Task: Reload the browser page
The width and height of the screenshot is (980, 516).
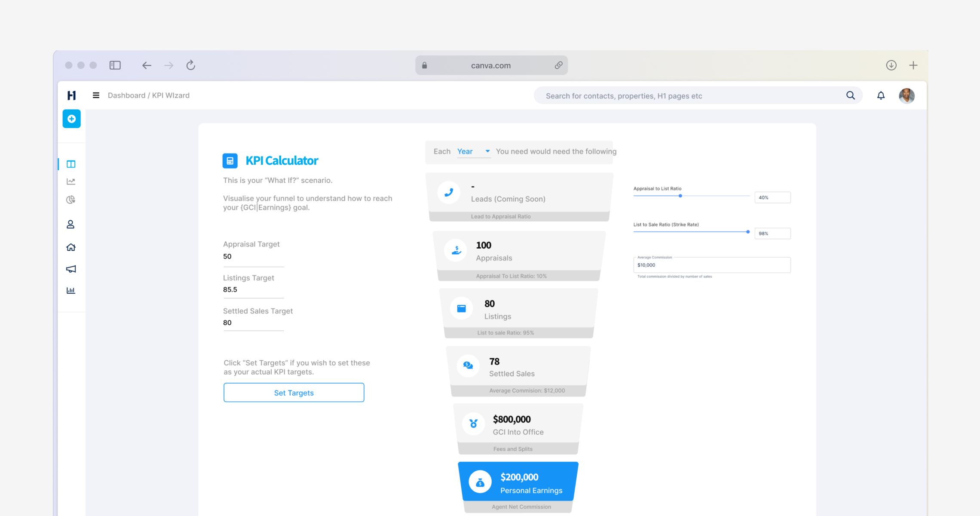Action: pos(191,65)
